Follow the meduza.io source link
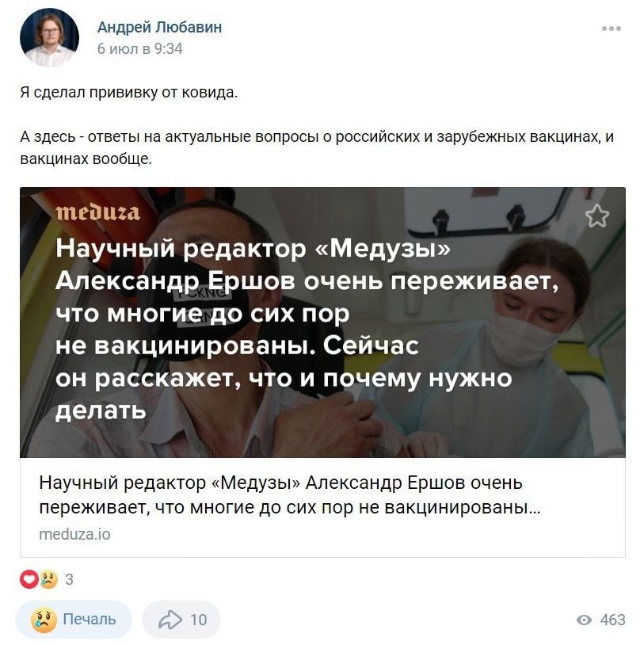 tap(74, 534)
